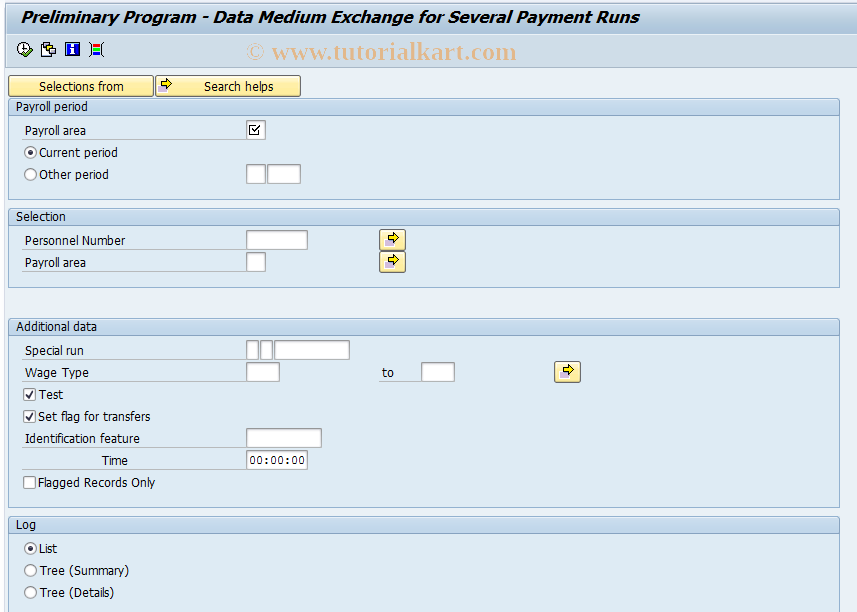Click the Personnel Number input field

point(277,240)
